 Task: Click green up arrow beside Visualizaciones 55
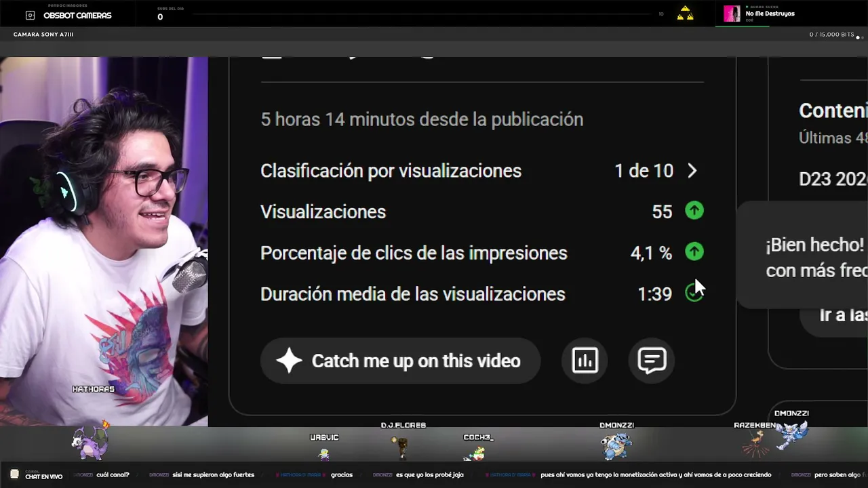(694, 211)
